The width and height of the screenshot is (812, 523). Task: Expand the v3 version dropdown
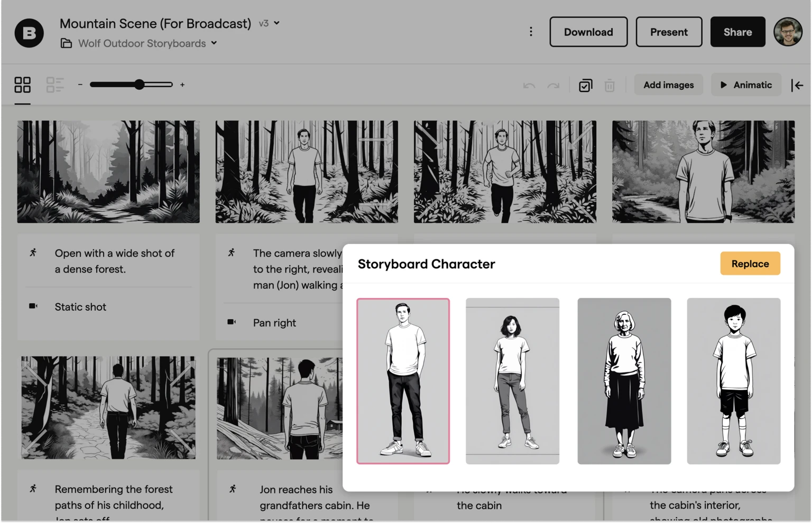pyautogui.click(x=269, y=23)
